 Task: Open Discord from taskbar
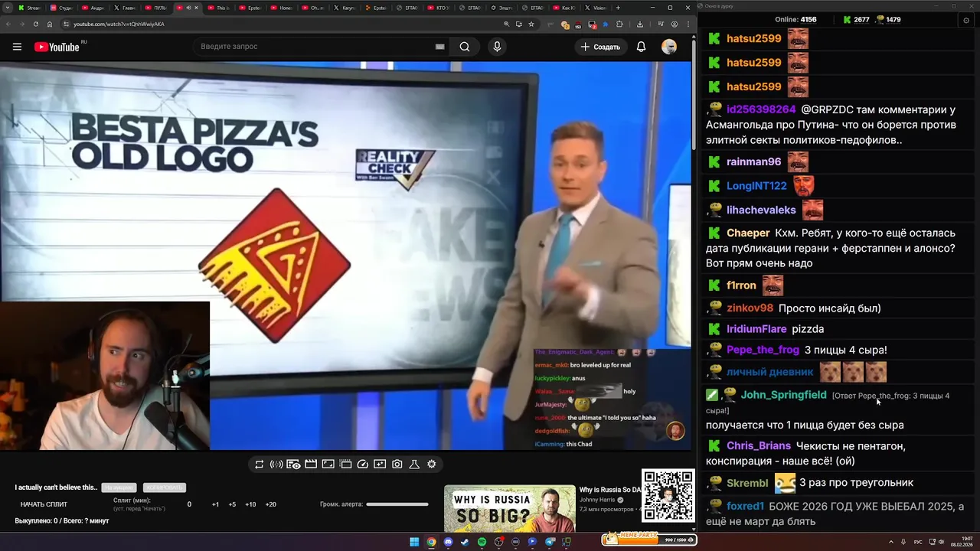point(448,542)
